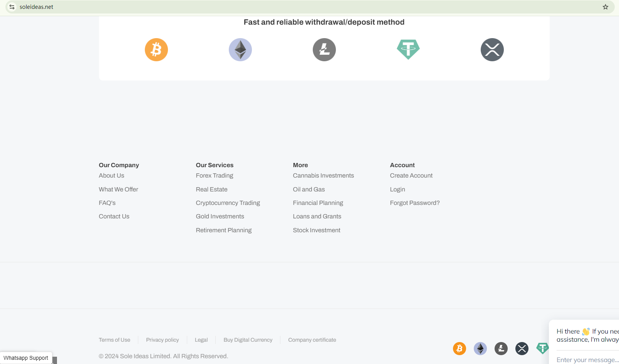The height and width of the screenshot is (364, 619).
Task: Click the large Ethereum deposit icon
Action: pyautogui.click(x=240, y=50)
